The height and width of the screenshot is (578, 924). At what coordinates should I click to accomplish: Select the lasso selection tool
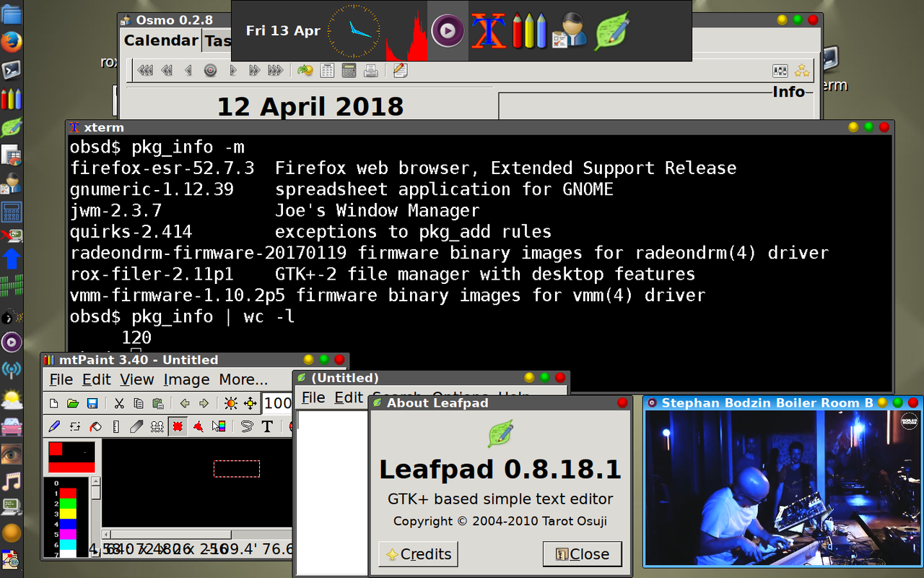point(247,426)
